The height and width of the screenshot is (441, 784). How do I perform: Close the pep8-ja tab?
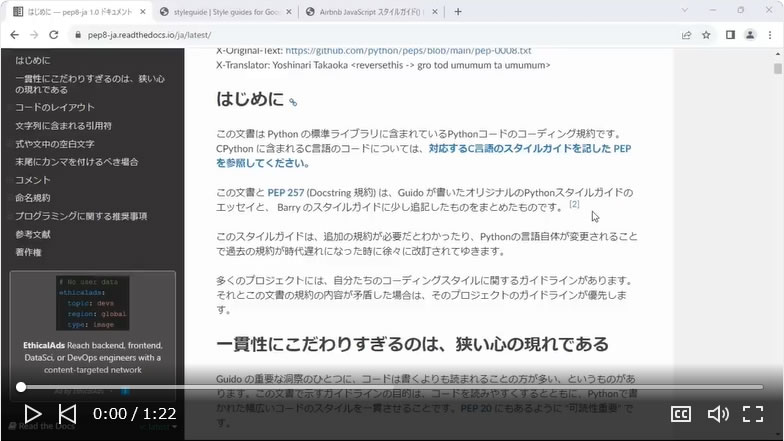142,12
